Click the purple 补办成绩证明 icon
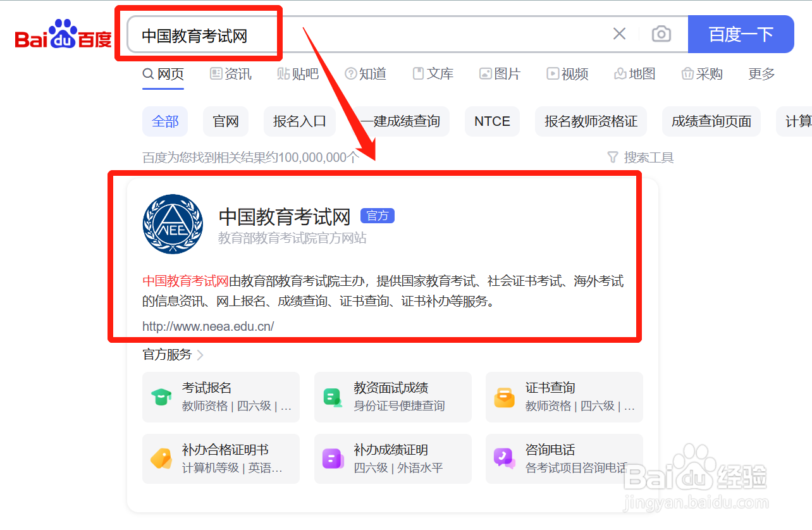812x530 pixels. [x=333, y=459]
